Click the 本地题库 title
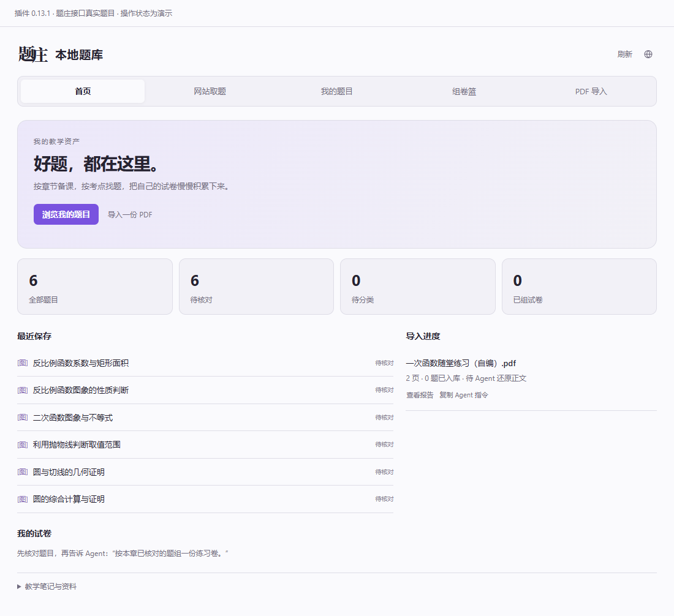674x616 pixels. pyautogui.click(x=79, y=55)
